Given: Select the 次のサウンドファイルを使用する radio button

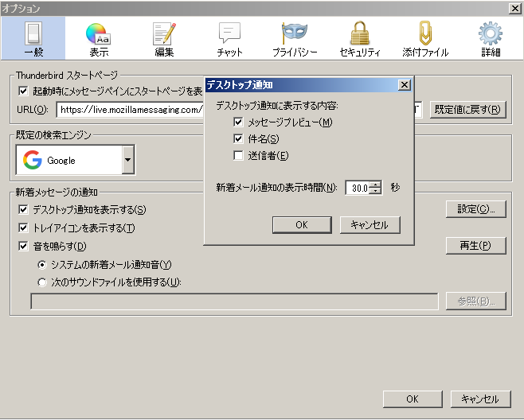Looking at the screenshot, I should coord(42,282).
